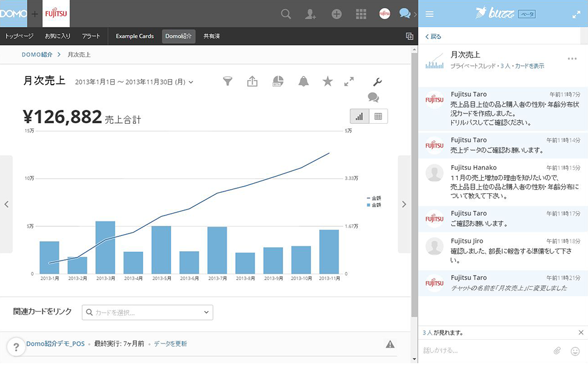Click the DOMO紹介 breadcrumb link
The height and width of the screenshot is (368, 588).
(37, 55)
